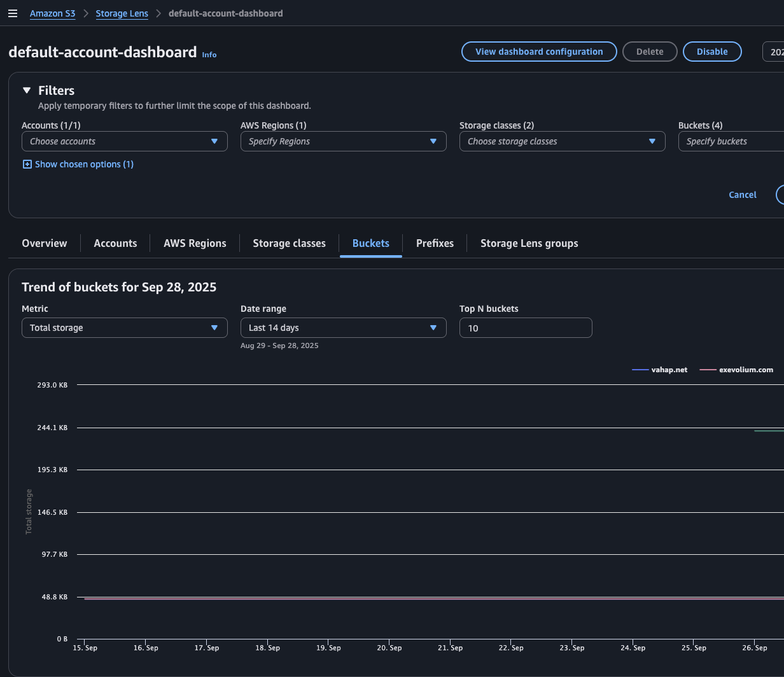
Task: Open the hamburger navigation menu
Action: (13, 13)
